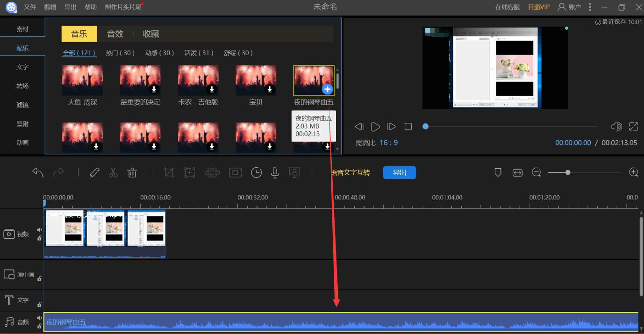Image resolution: width=644 pixels, height=334 pixels.
Task: Toggle the lock on the 文字 track
Action: point(40,304)
